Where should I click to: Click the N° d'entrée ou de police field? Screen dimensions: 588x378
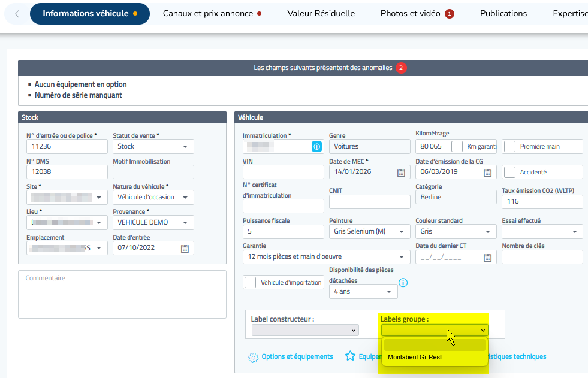[67, 147]
